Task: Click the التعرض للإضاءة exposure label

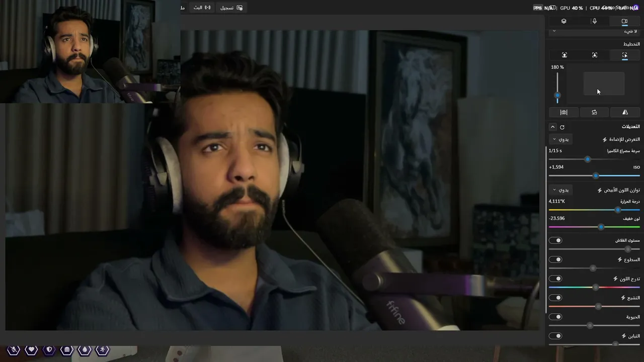Action: coord(625,139)
